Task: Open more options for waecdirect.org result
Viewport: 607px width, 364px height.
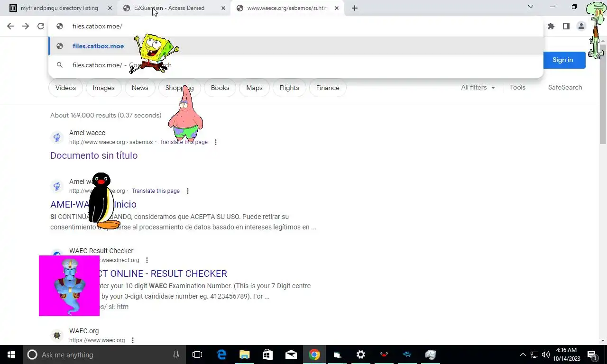Action: [147, 260]
